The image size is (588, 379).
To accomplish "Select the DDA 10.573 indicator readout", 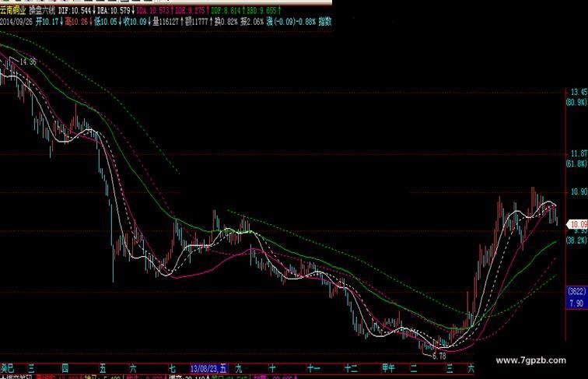I will pos(152,11).
